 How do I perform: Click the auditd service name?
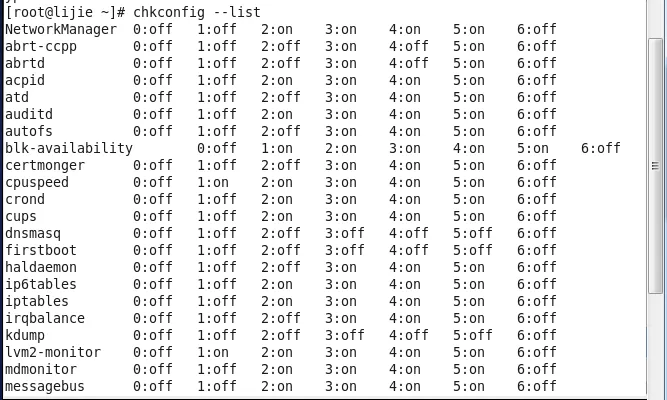pos(30,114)
